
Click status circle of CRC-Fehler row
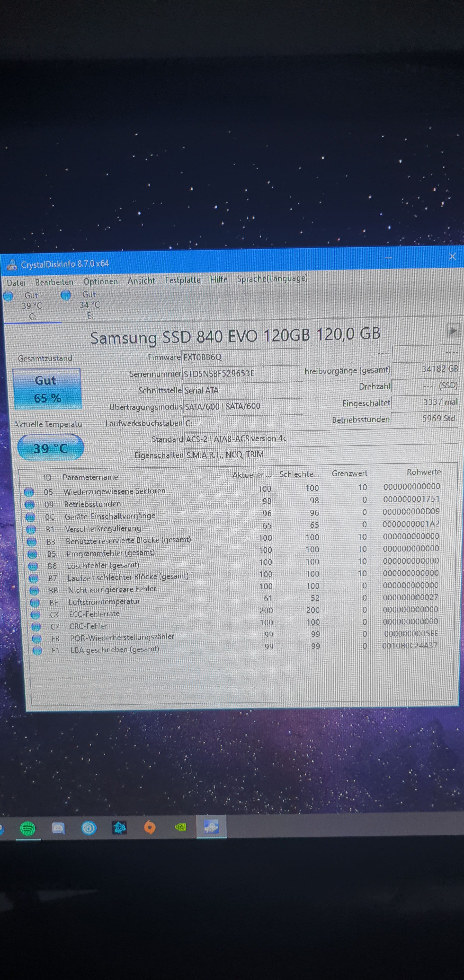36,626
